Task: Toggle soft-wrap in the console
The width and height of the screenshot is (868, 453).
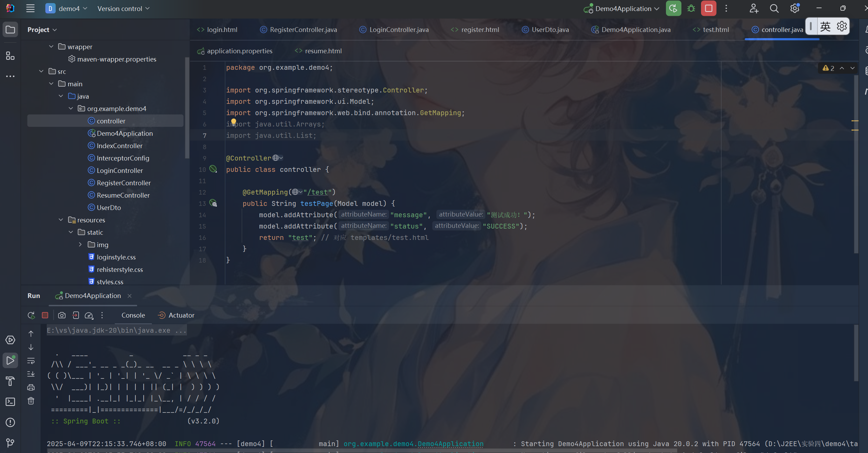Action: [x=31, y=361]
